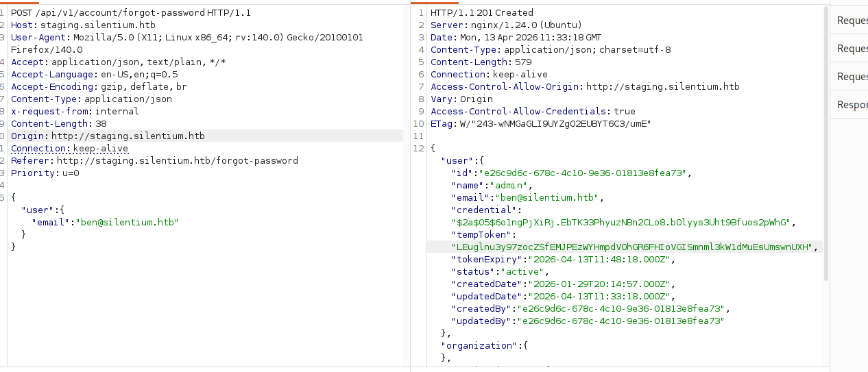Screen dimensions: 868x372
Task: Click the Accept-Encoding: gzip, deflate, br line
Action: [x=99, y=87]
